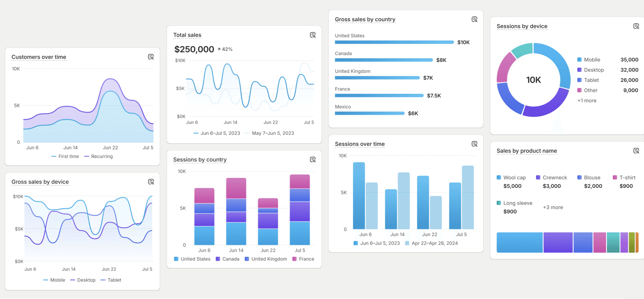The image size is (644, 299).
Task: Open report icon on Customers over time card
Action: pos(151,57)
